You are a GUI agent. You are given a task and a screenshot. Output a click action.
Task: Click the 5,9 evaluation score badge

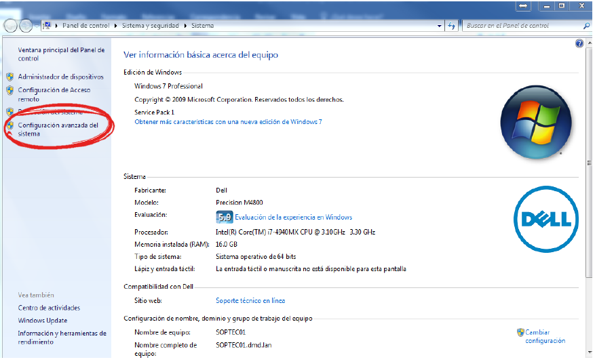[224, 217]
